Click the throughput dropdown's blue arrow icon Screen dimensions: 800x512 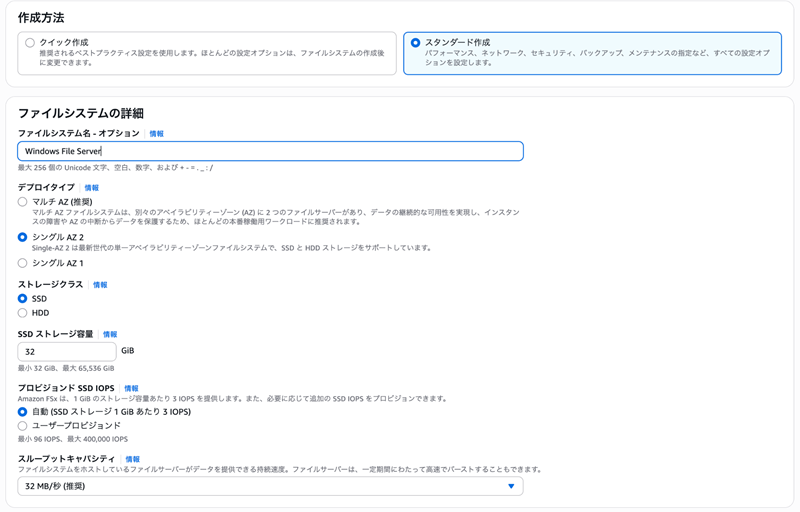coord(511,486)
